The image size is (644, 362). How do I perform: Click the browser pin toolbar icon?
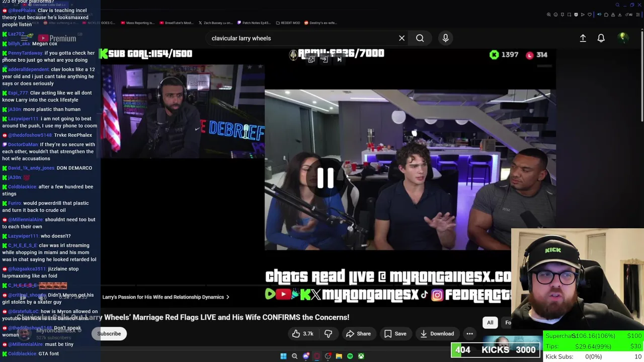[562, 15]
